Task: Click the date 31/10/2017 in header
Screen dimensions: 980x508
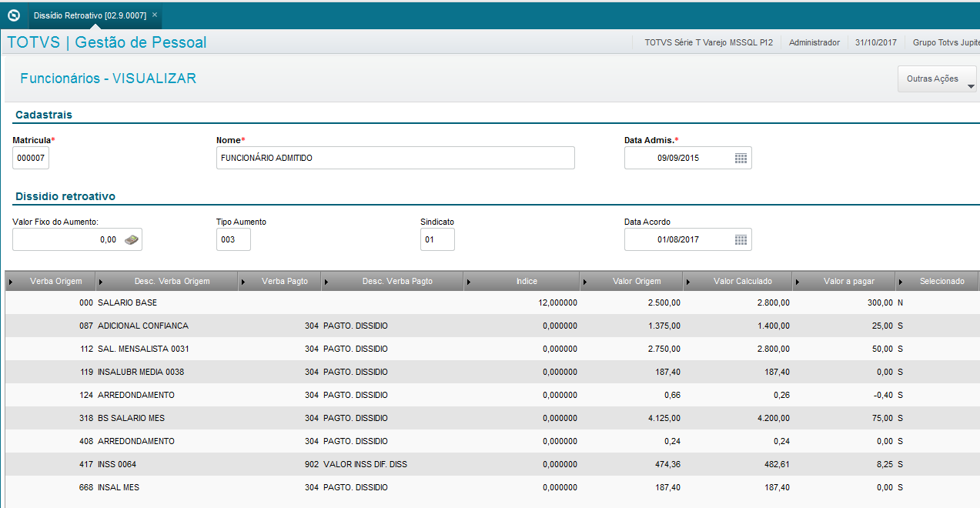Action: click(876, 42)
